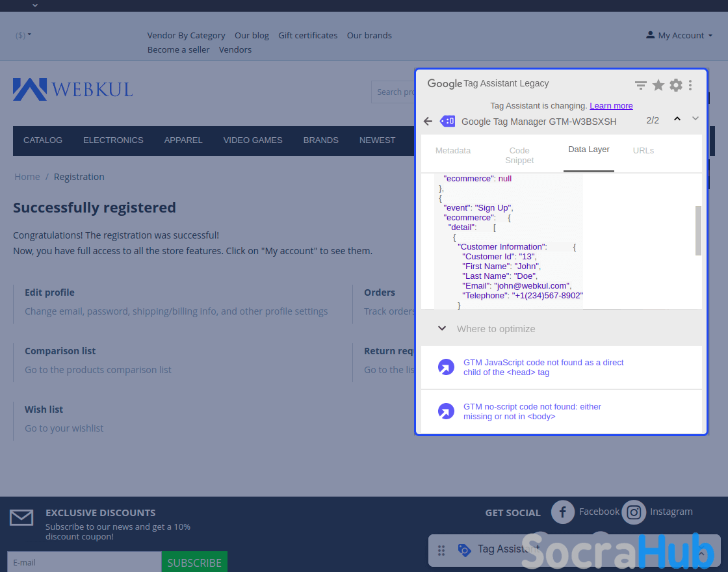Open Comparison list link
This screenshot has width=728, height=572.
pyautogui.click(x=60, y=351)
